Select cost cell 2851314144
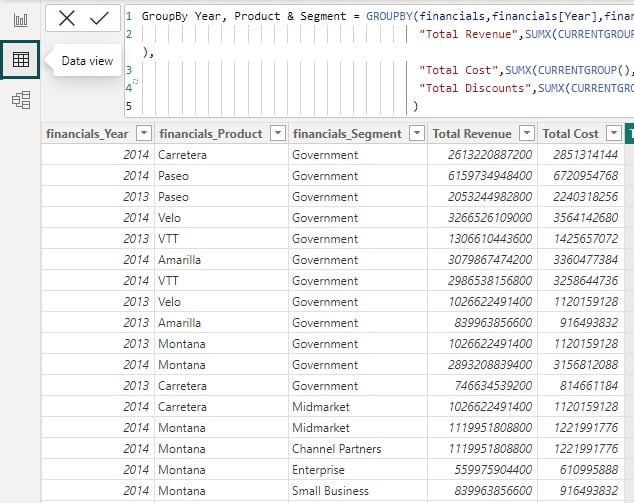Screen dimensions: 634x503 point(581,154)
